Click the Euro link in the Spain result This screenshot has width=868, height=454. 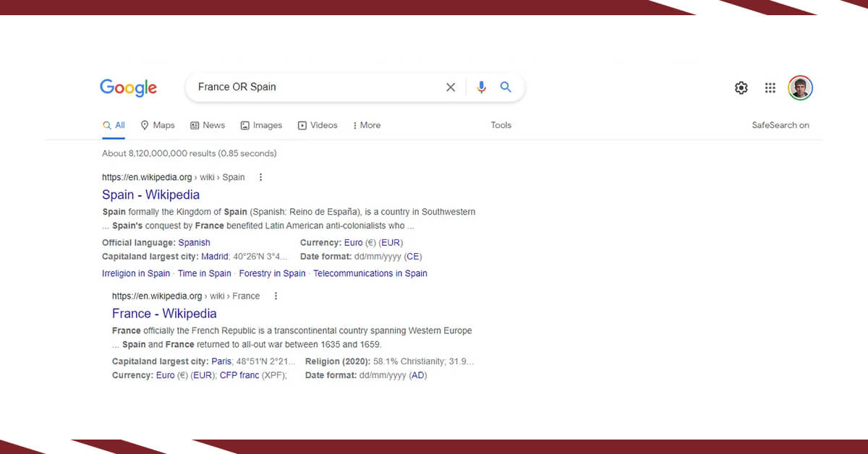pos(354,243)
